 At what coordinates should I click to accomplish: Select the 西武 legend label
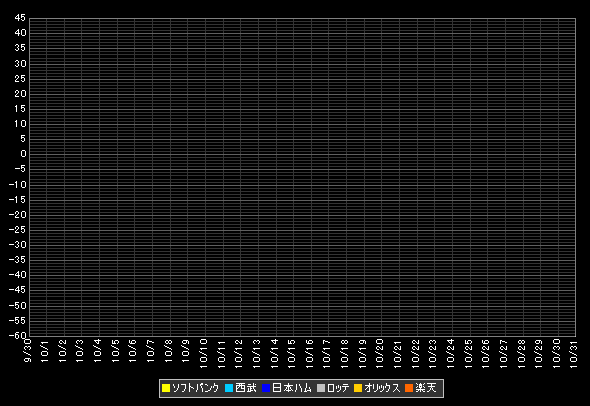click(x=246, y=388)
